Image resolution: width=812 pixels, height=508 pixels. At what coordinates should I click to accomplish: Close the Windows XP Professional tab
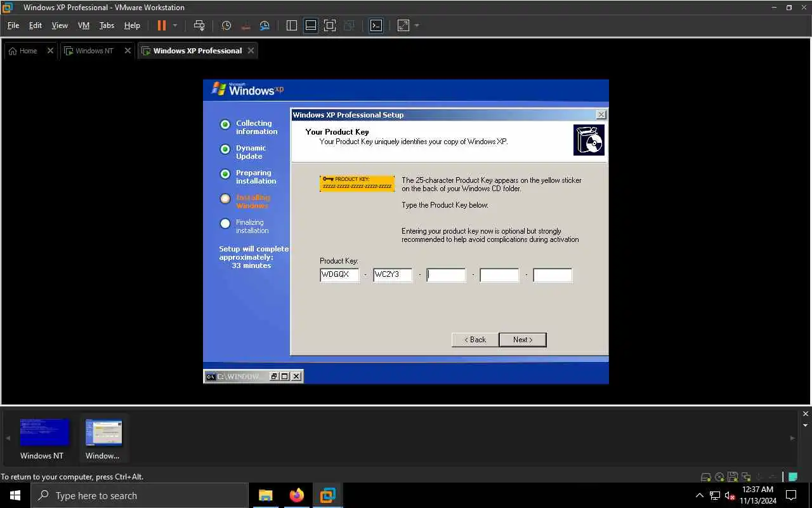pyautogui.click(x=251, y=51)
